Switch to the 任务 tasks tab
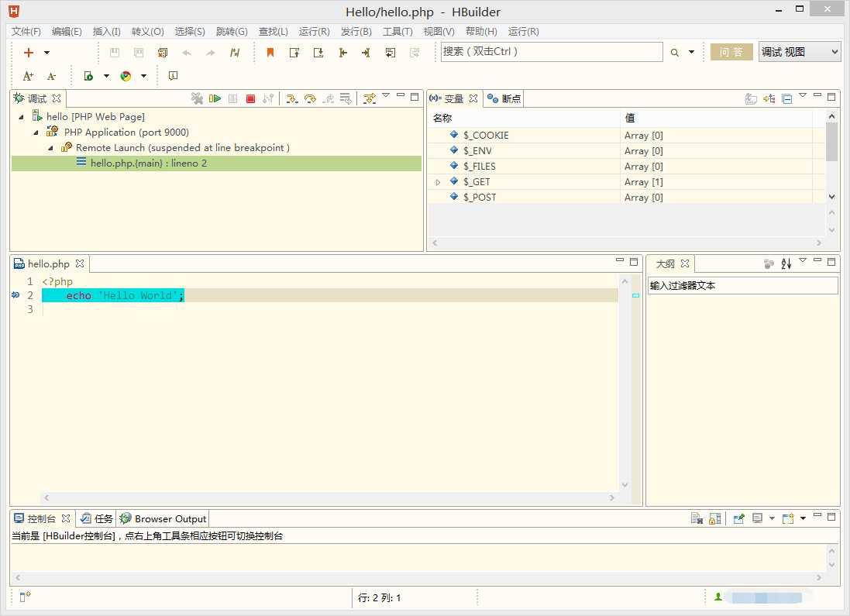The image size is (850, 616). coord(97,519)
